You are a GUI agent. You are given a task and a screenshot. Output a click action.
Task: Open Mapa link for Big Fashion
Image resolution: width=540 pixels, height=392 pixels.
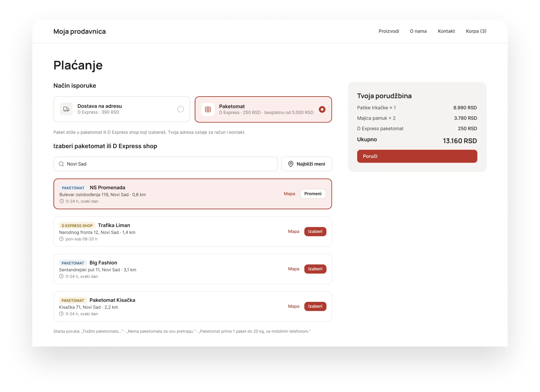point(294,269)
